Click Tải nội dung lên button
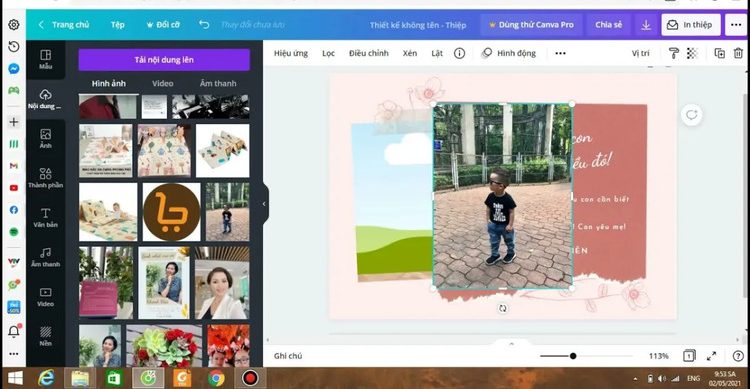Image resolution: width=750 pixels, height=389 pixels. pyautogui.click(x=164, y=60)
